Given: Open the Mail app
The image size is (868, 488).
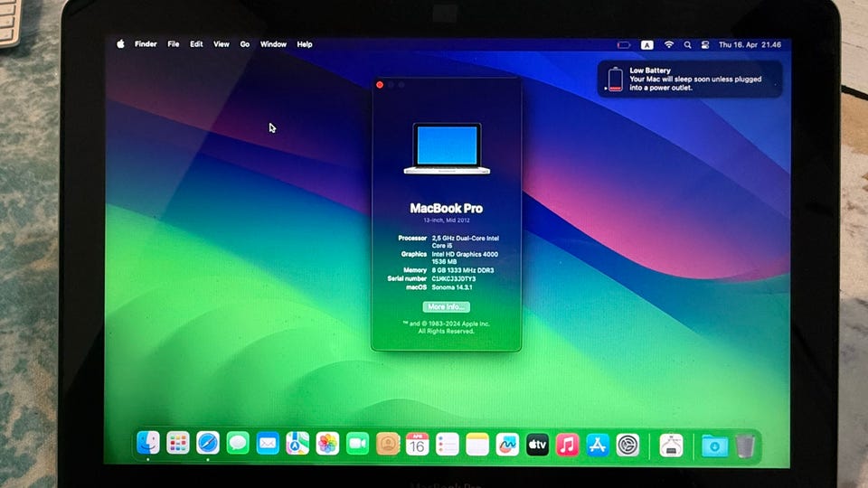Looking at the screenshot, I should (x=268, y=443).
